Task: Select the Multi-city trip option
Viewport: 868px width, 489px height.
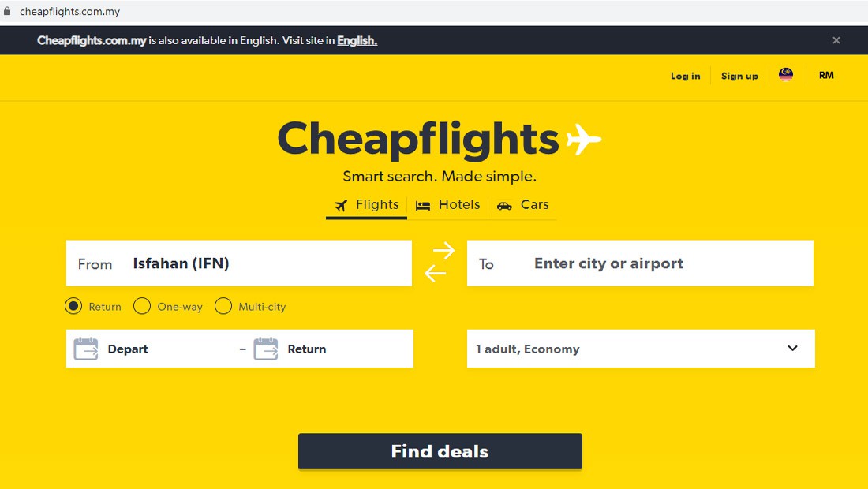Action: coord(223,306)
